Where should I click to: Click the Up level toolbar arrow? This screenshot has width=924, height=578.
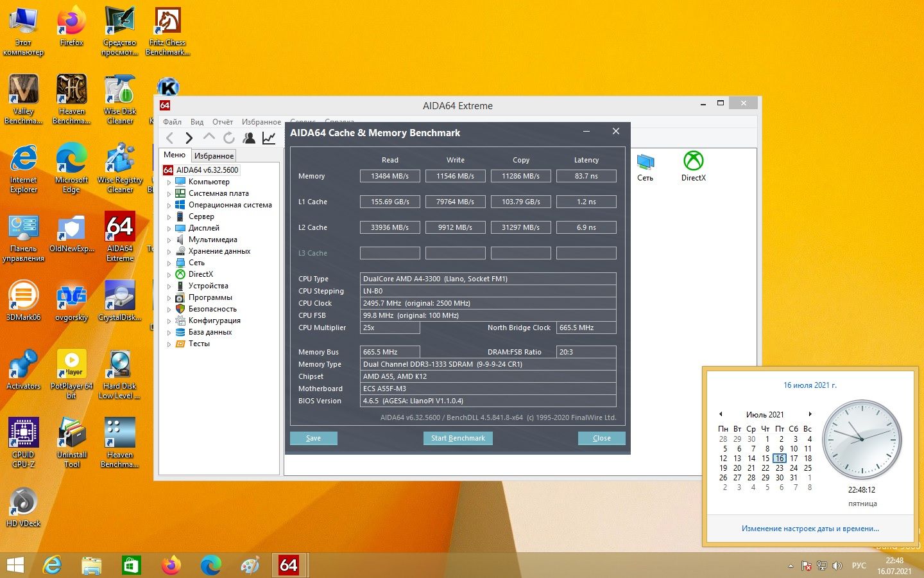click(209, 137)
